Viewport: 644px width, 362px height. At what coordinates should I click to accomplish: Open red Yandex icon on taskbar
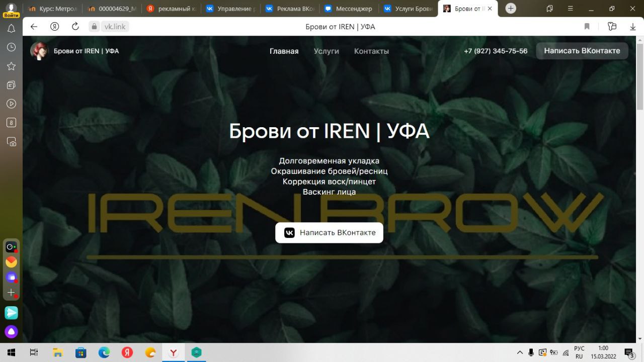pos(127,353)
